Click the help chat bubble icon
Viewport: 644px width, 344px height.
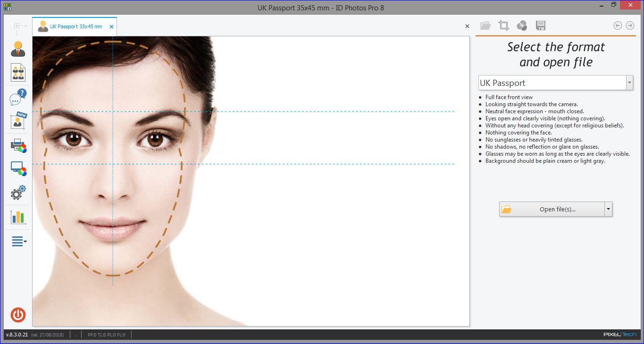tap(18, 98)
